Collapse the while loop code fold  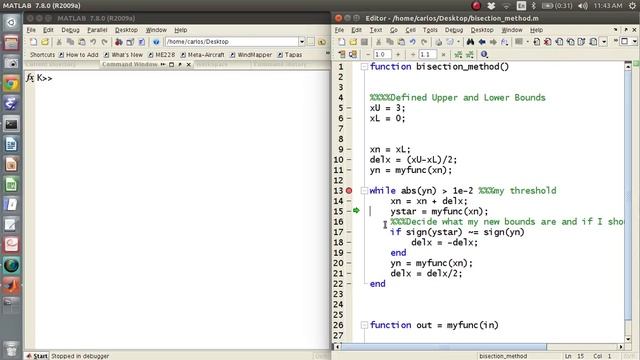pyautogui.click(x=364, y=191)
